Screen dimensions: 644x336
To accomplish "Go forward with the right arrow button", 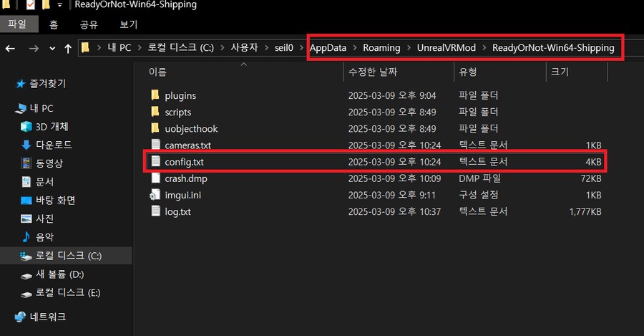I will (34, 49).
